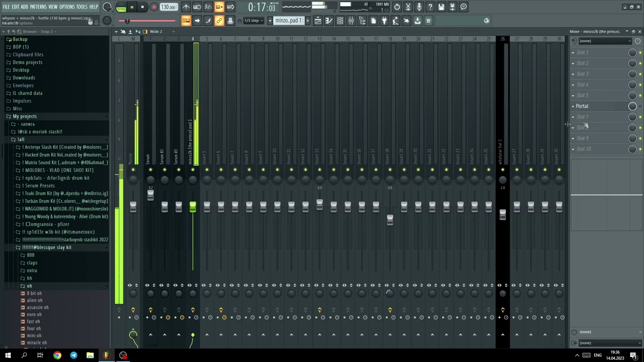Screen dimensions: 644x362
Task: Disable the Portal effect slot
Action: pos(640,107)
